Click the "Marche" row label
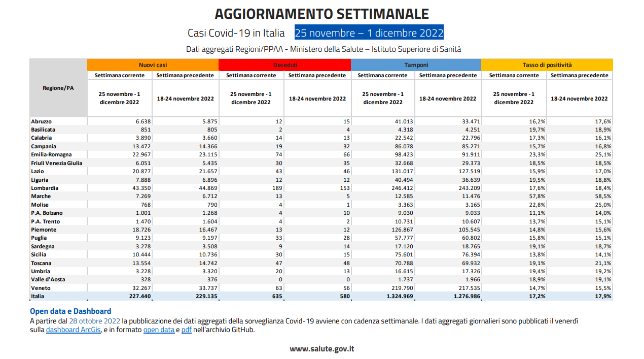Image resolution: width=644 pixels, height=359 pixels. tap(41, 196)
